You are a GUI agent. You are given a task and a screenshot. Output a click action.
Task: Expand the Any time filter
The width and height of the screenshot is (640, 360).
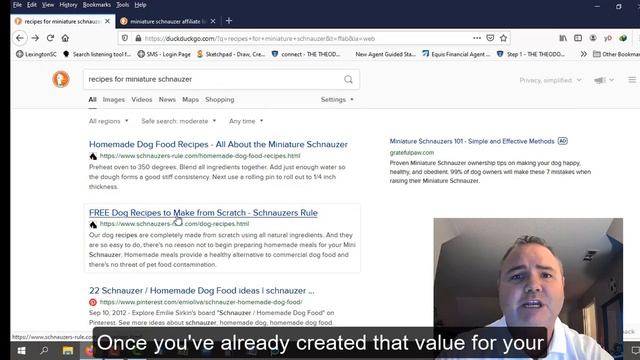point(246,121)
